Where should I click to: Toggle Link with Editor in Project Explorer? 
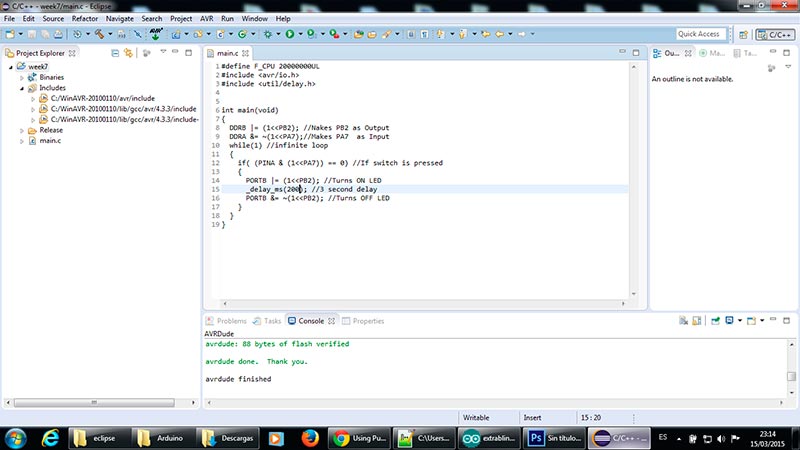click(x=128, y=53)
